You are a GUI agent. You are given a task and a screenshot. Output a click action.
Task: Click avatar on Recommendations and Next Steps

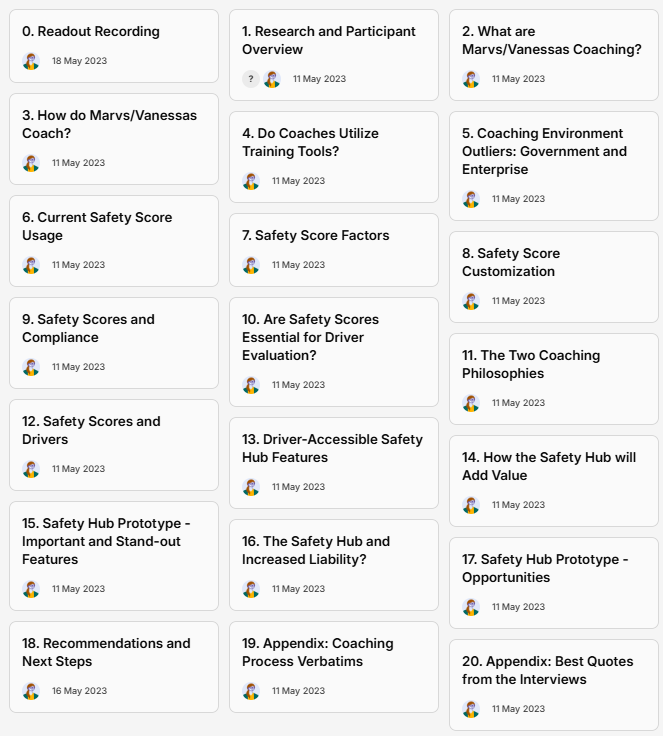(31, 691)
